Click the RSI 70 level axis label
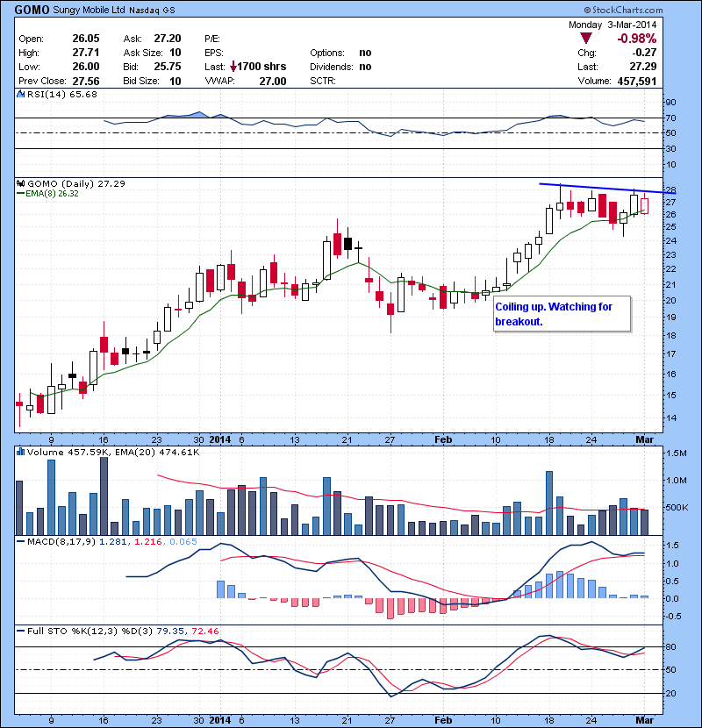Viewport: 702px width, 728px height. (670, 118)
